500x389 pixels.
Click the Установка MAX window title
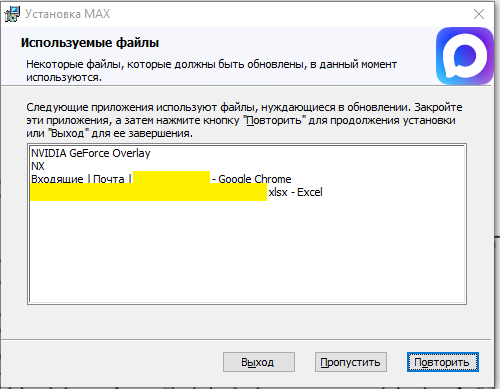coord(68,14)
